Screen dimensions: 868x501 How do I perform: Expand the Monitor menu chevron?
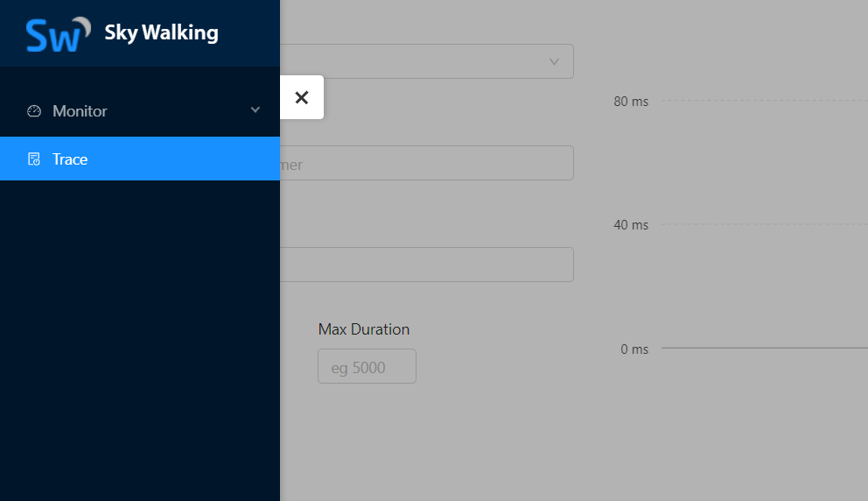(x=255, y=109)
